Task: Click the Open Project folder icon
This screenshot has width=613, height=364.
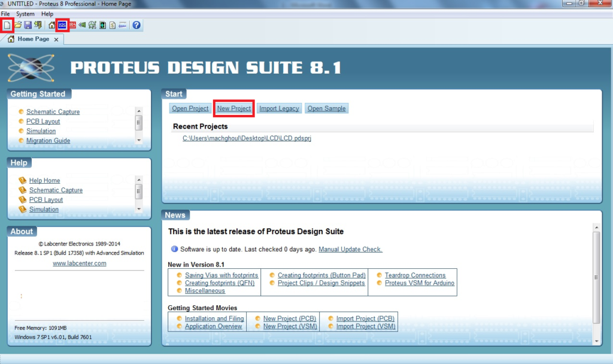Action: 18,25
